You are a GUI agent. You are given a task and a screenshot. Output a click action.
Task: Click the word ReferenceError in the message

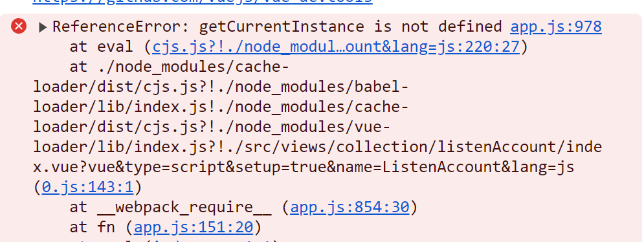pos(121,27)
